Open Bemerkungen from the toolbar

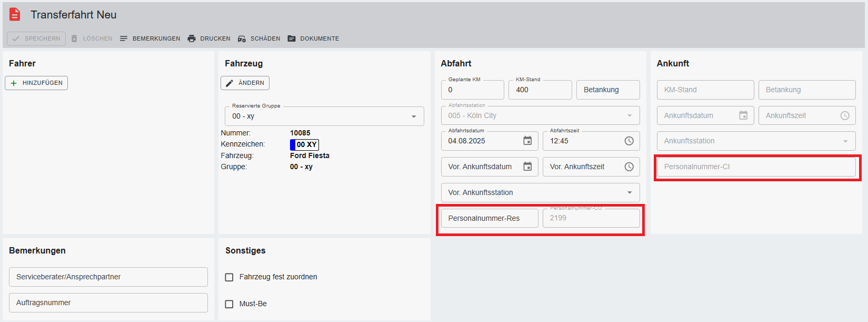[150, 38]
